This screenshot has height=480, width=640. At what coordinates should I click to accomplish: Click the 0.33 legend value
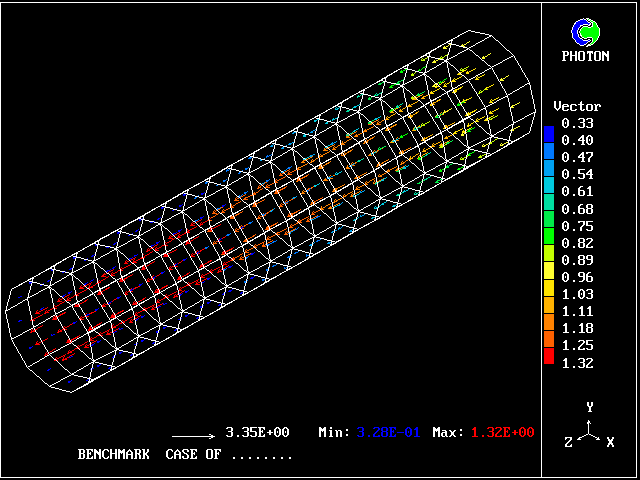point(577,123)
